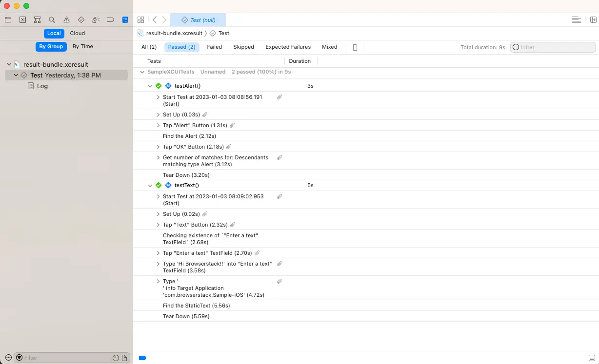Switch reports to Cloud

coord(77,33)
